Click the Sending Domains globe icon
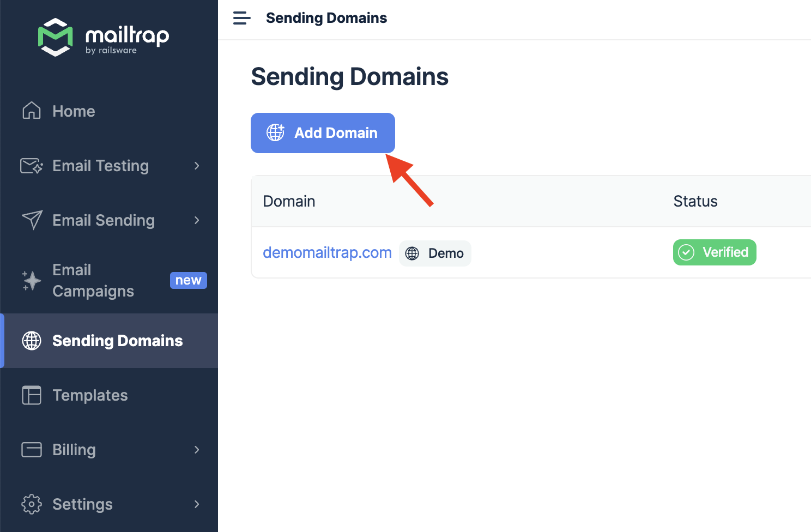811x532 pixels. click(31, 341)
